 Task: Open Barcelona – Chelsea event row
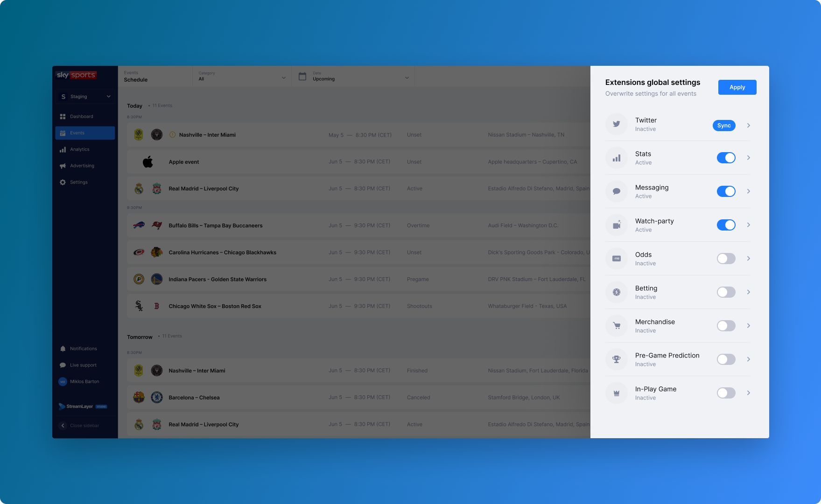358,398
